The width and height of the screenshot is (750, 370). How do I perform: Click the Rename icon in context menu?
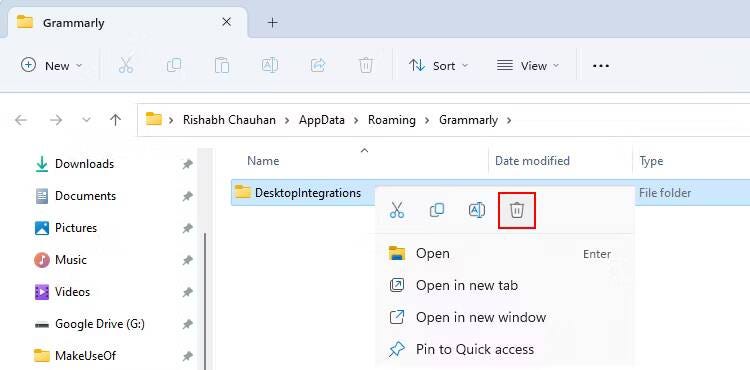point(477,210)
